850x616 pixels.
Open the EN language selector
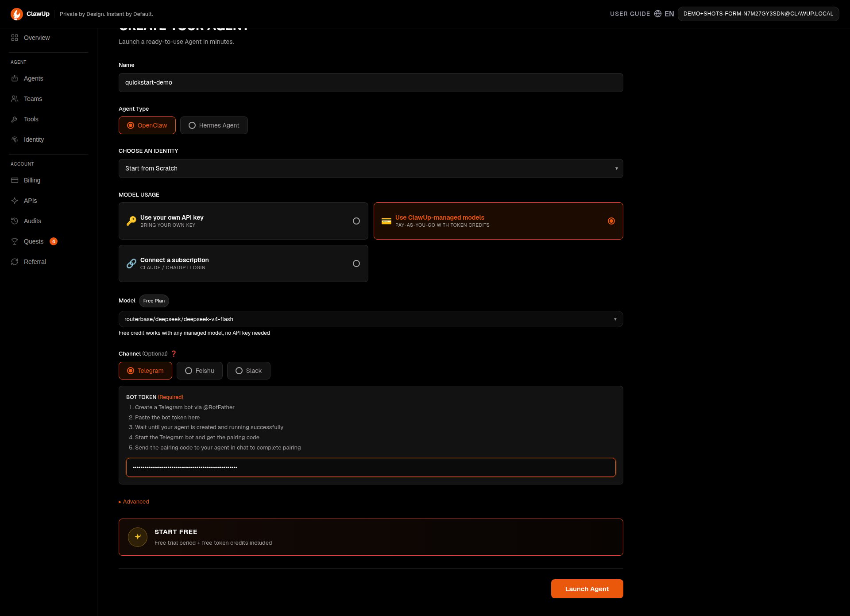664,14
